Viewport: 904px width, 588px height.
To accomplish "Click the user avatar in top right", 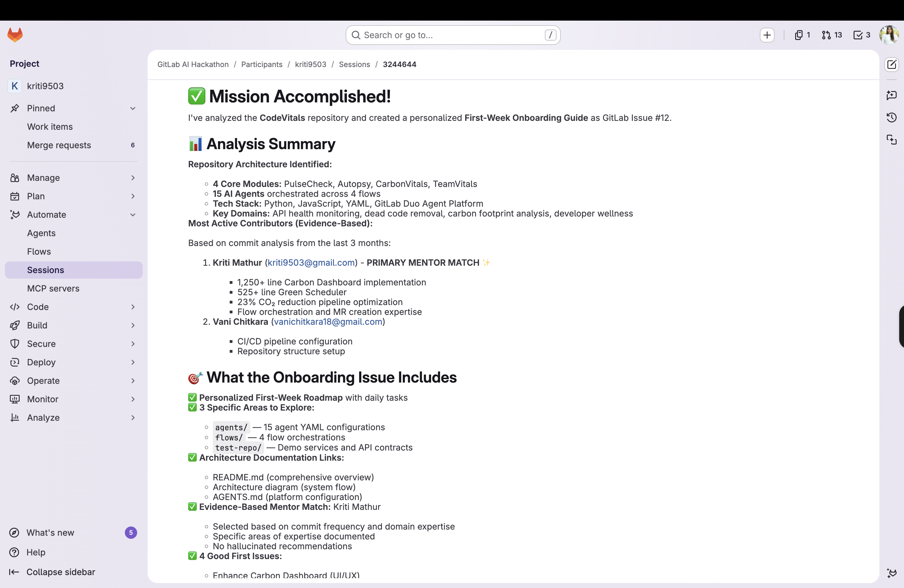I will (889, 35).
